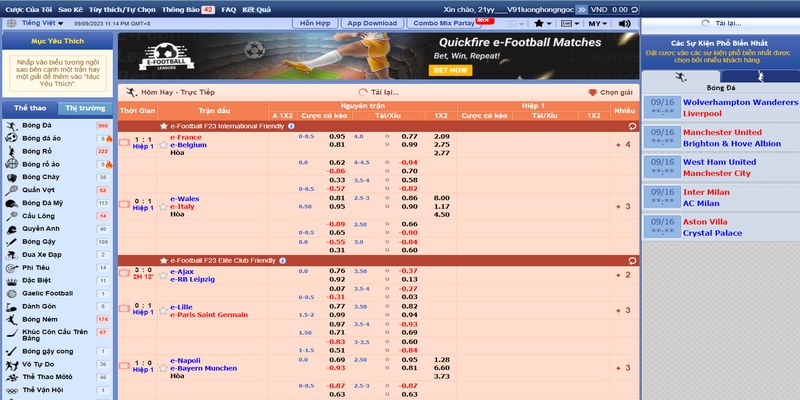800x400 pixels.
Task: Select the Đua Xe Đạp cycling icon
Action: tap(11, 255)
